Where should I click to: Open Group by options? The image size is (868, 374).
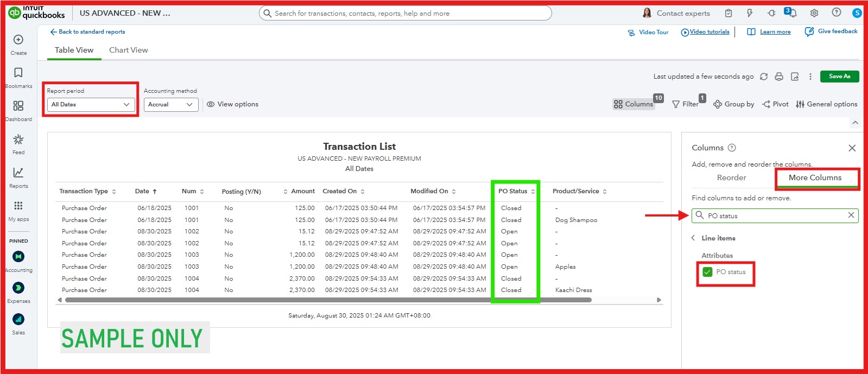[x=733, y=104]
